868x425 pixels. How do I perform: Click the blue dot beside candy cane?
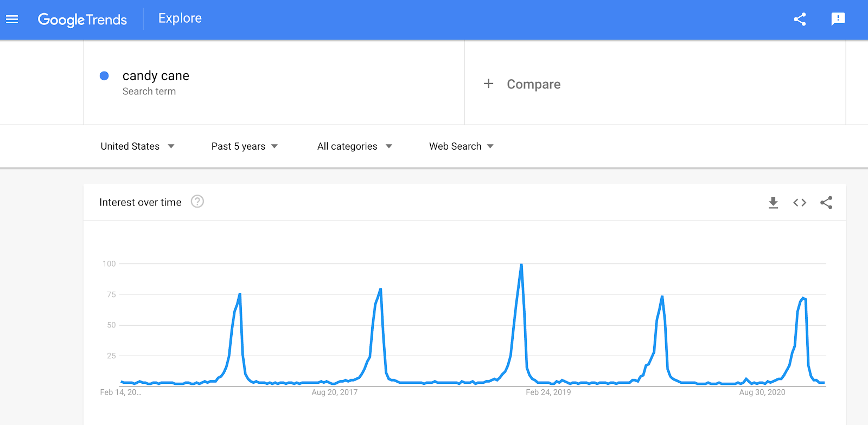pos(104,76)
